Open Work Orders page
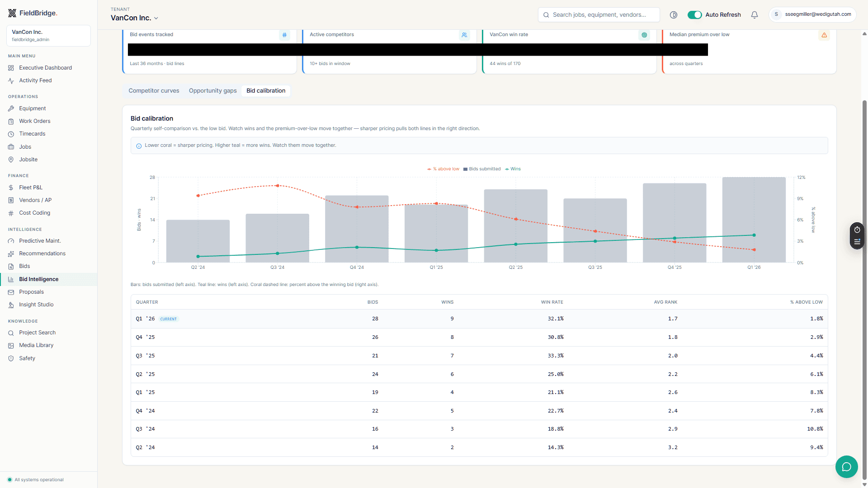868x488 pixels. pos(35,121)
